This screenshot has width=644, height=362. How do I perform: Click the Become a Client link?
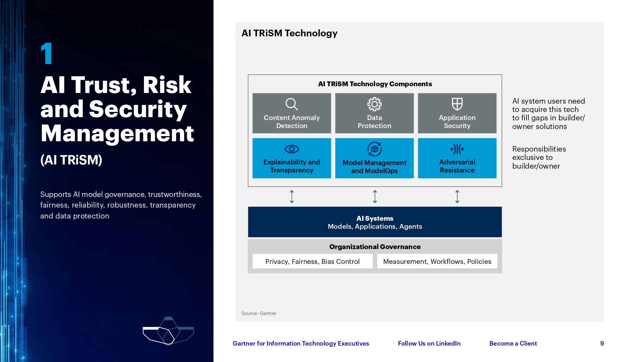tap(513, 343)
